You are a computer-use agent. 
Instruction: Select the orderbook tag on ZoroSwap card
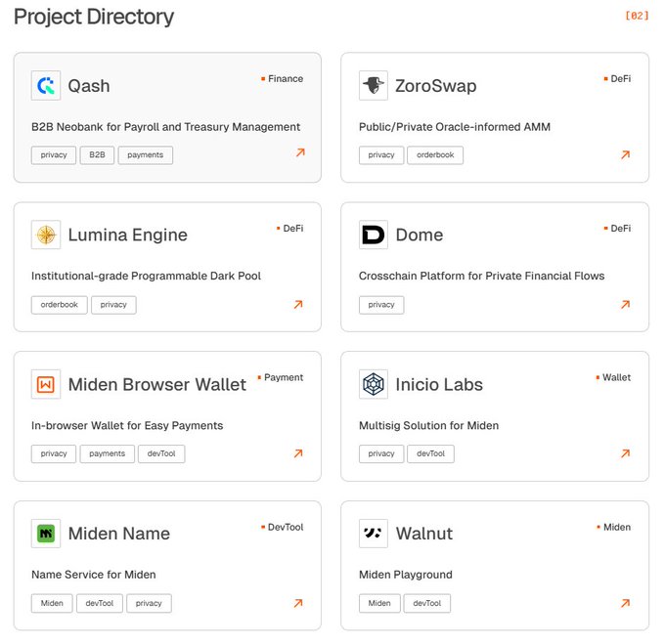point(435,155)
